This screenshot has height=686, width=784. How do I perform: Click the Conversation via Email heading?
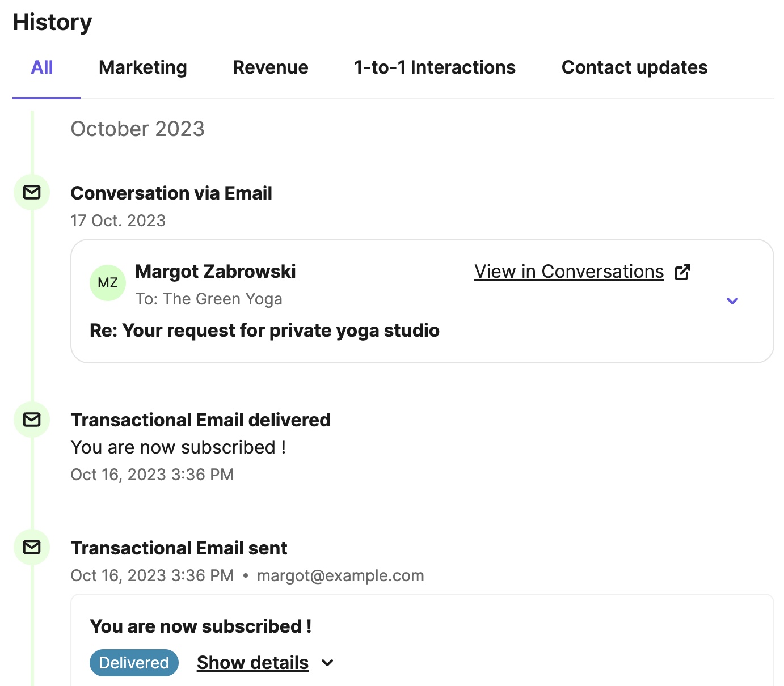coord(171,193)
